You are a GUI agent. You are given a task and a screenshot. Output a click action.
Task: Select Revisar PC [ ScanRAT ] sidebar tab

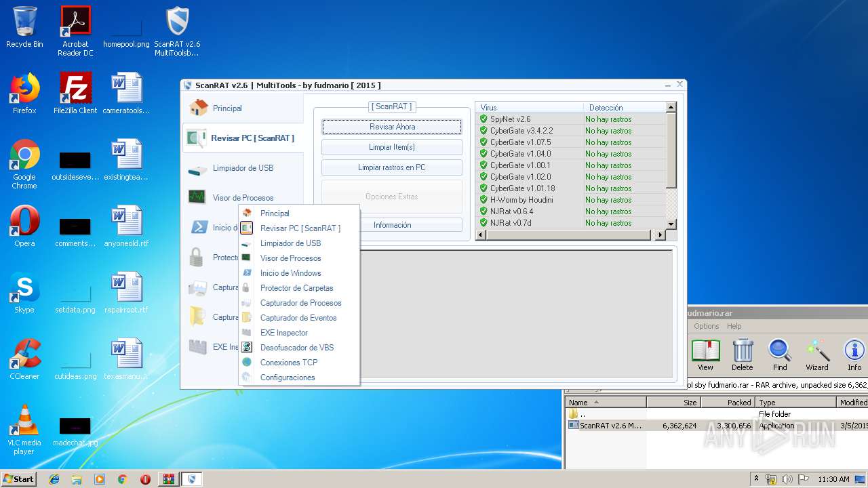243,138
